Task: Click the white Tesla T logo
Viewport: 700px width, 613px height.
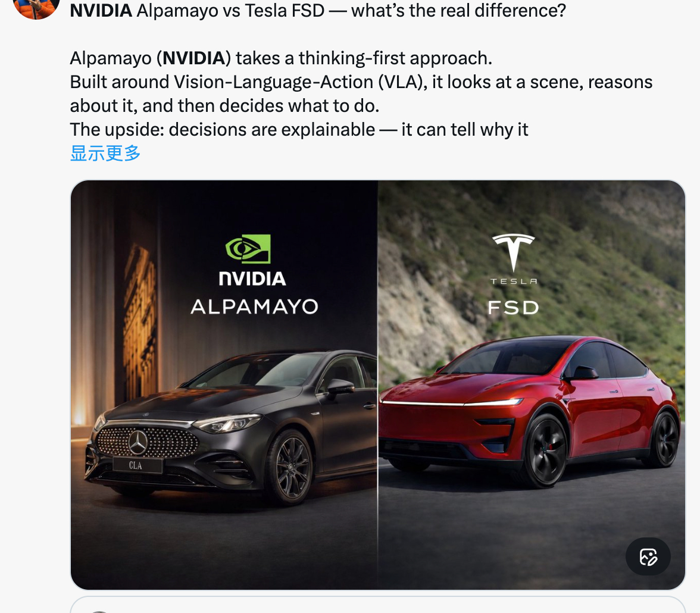Action: pos(513,252)
